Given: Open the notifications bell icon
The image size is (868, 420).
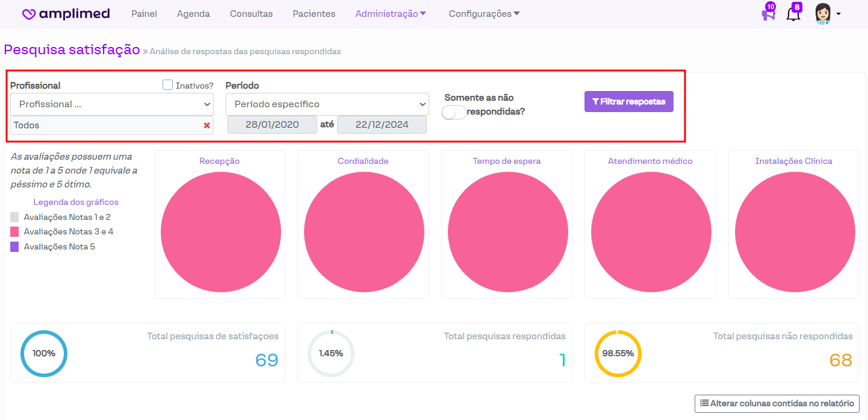Looking at the screenshot, I should coord(793,14).
